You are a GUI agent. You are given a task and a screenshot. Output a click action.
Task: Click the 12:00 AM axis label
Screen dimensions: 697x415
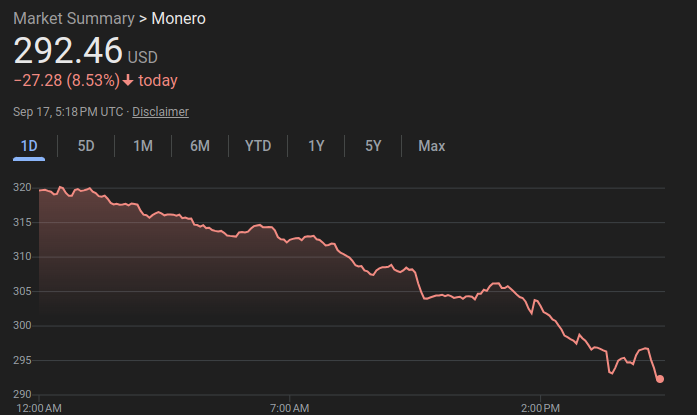(39, 408)
